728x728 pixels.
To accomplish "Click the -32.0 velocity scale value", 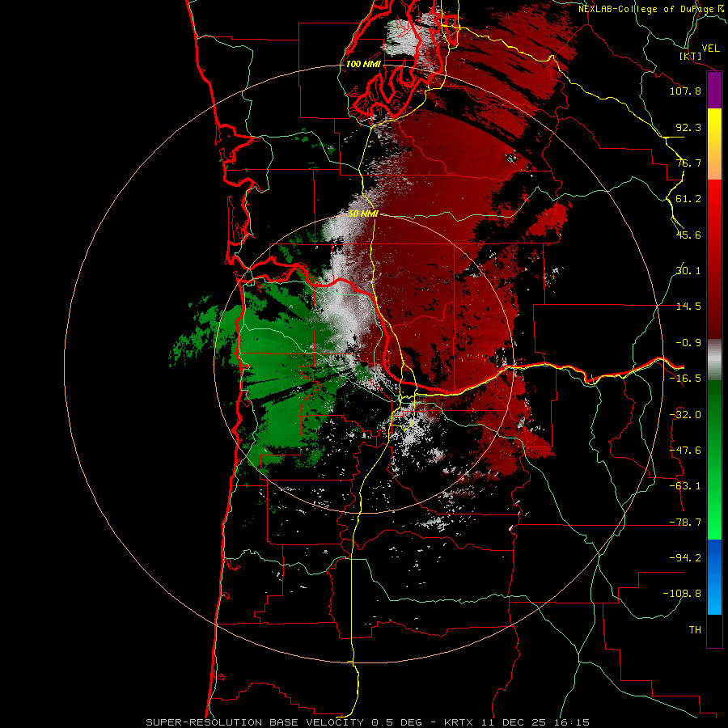I will click(x=685, y=415).
